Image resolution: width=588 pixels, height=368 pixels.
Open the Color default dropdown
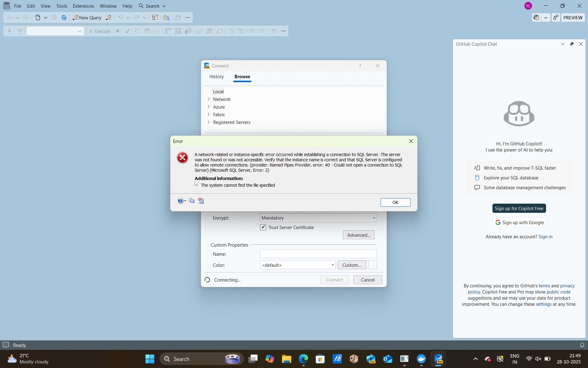[332, 265]
